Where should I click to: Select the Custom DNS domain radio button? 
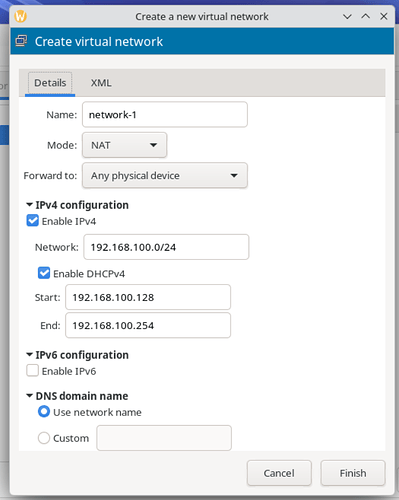[x=44, y=438]
